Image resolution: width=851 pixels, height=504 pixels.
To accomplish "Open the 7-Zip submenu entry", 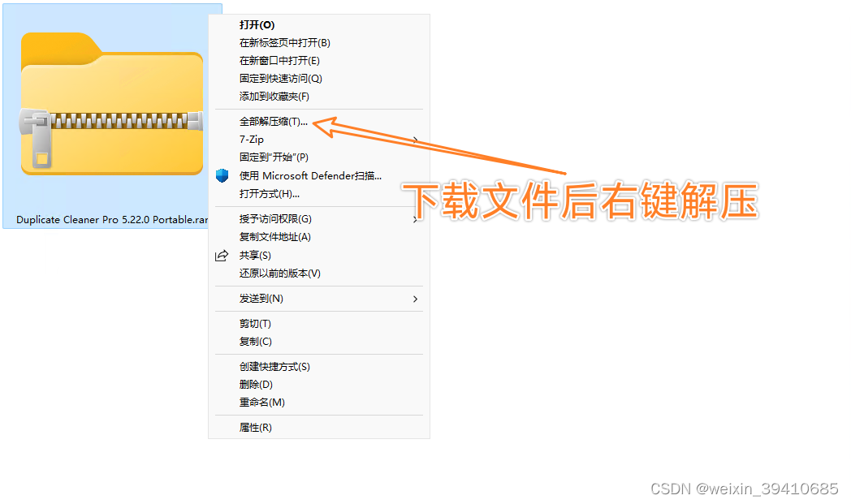I will pos(252,140).
